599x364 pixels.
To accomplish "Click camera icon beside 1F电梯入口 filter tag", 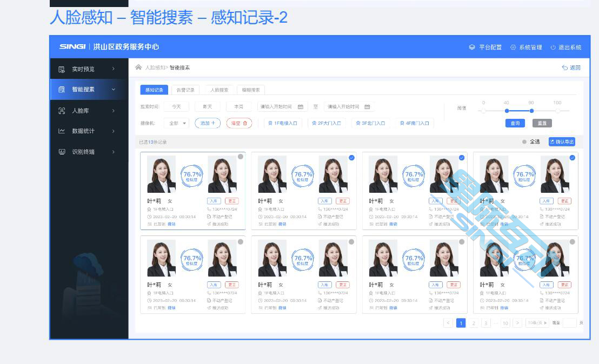I will coord(270,123).
